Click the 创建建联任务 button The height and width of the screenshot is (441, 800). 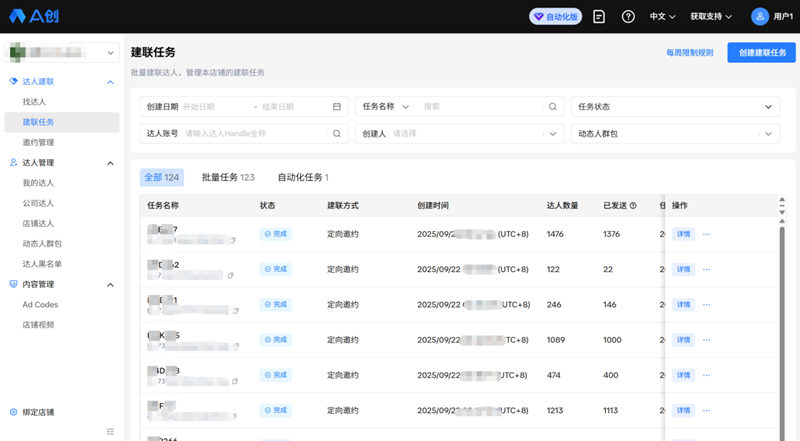click(761, 52)
